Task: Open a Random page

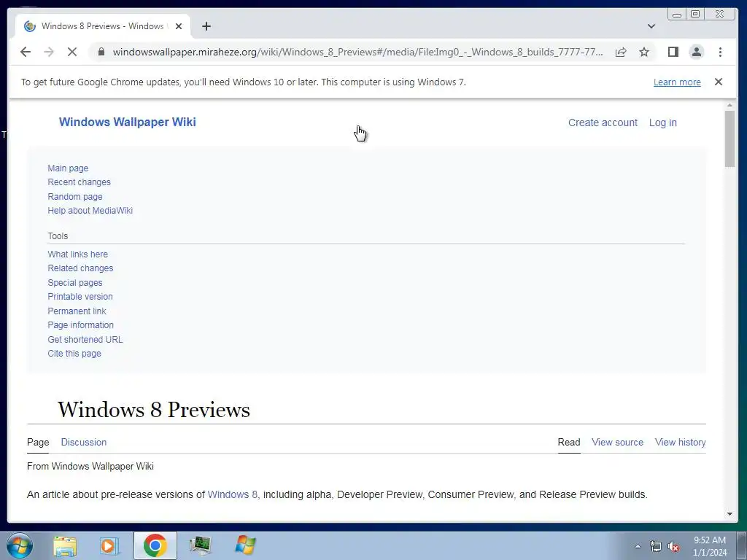Action: pos(75,196)
